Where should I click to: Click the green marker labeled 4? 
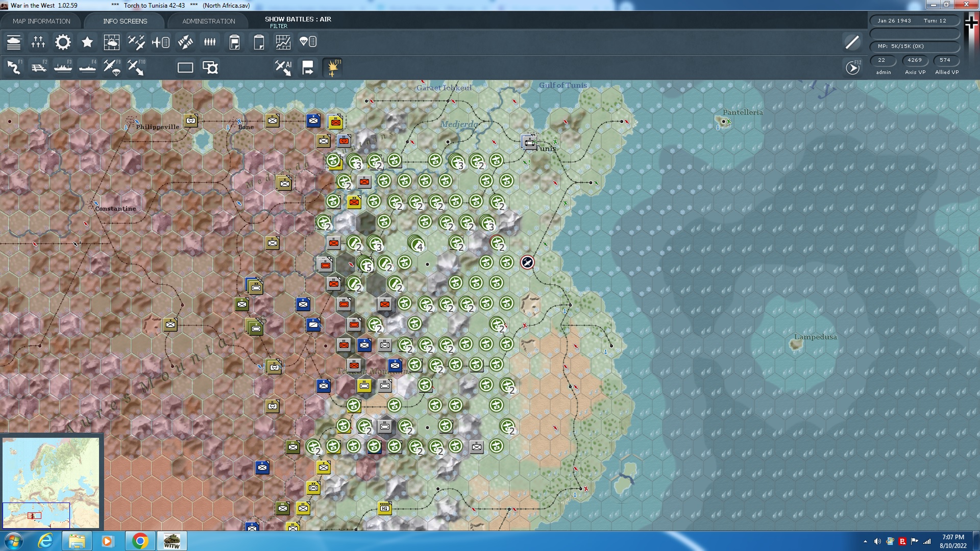coord(417,244)
